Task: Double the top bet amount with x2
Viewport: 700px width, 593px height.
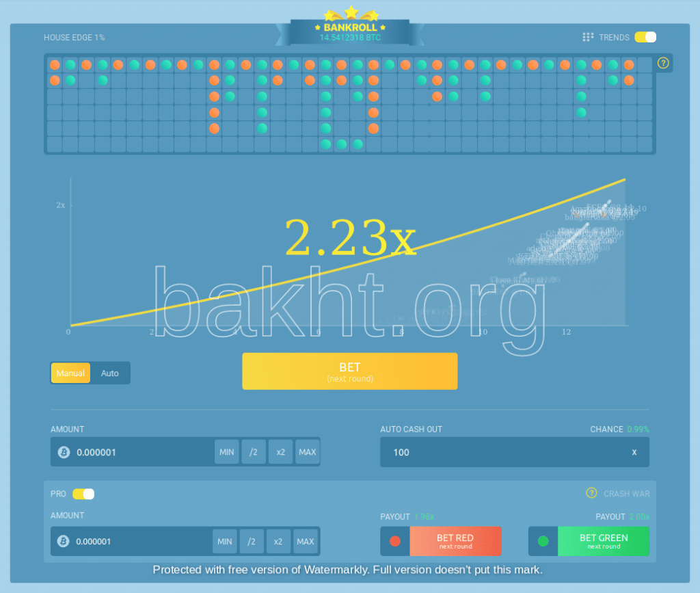Action: pyautogui.click(x=280, y=452)
